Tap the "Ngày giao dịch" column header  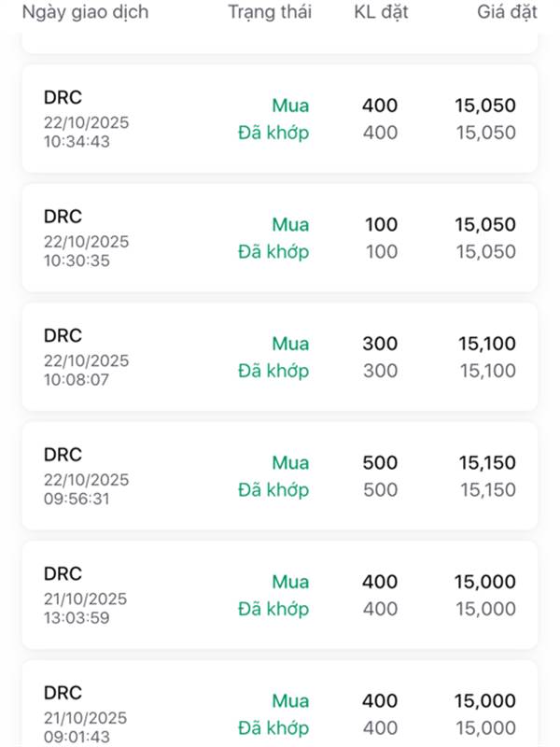click(x=85, y=12)
